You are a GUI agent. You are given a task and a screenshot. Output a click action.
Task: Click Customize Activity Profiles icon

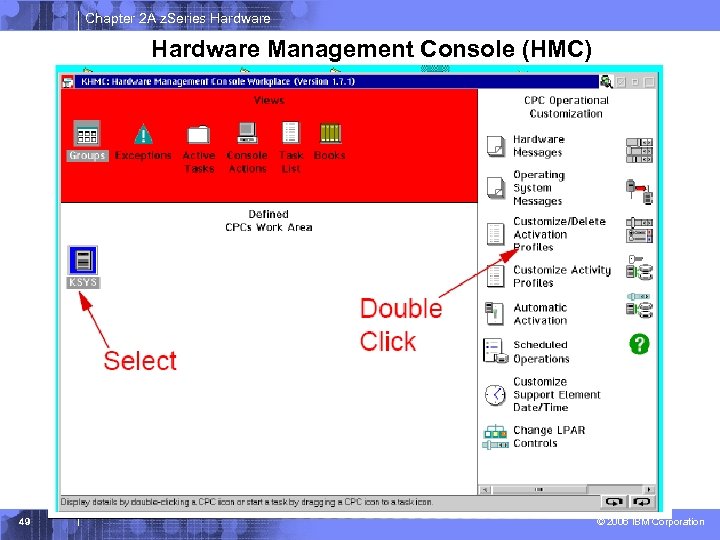[495, 276]
